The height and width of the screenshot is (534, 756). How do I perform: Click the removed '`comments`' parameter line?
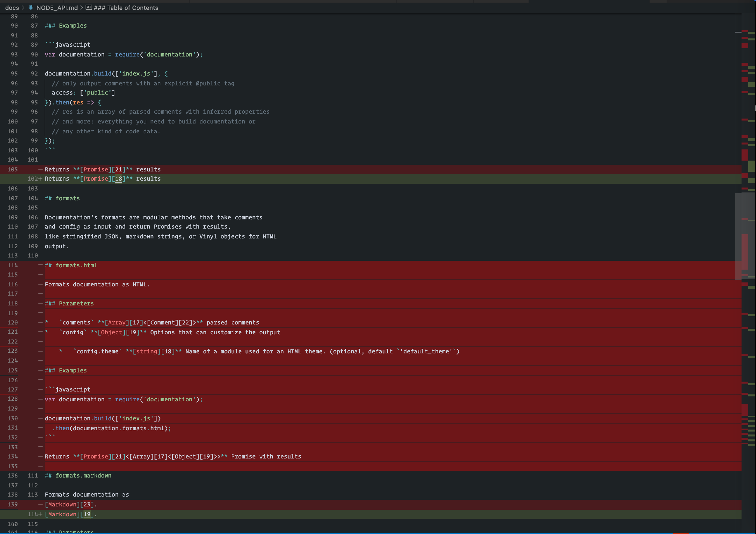pyautogui.click(x=152, y=323)
